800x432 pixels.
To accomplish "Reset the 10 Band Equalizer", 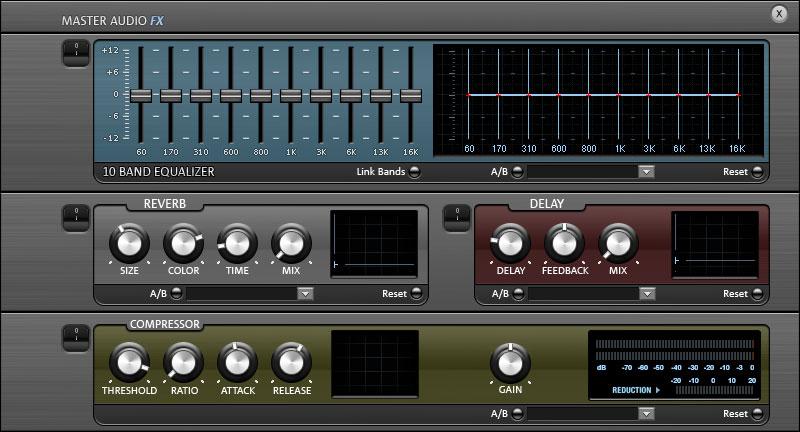I will point(757,172).
